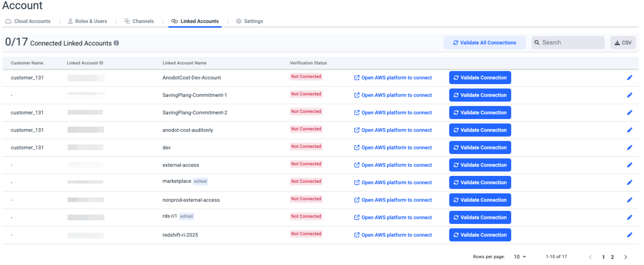Download the CSV export

click(x=623, y=43)
